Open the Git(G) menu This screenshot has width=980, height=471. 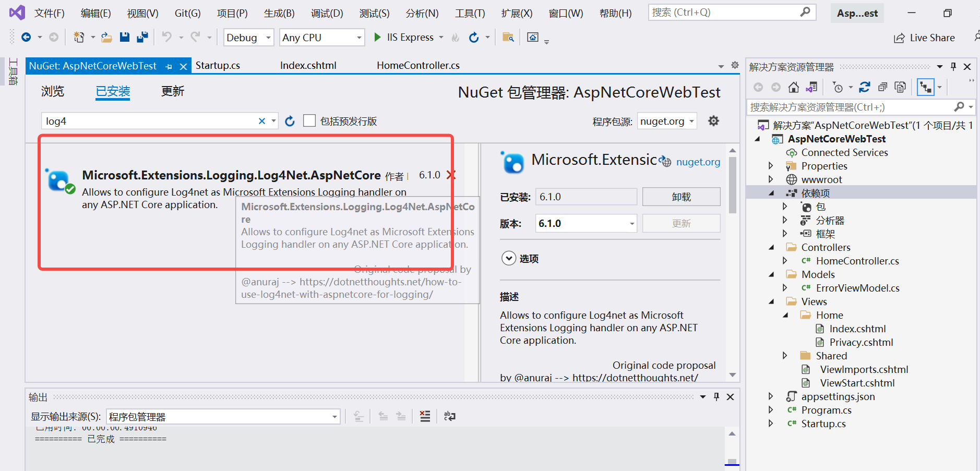point(187,13)
